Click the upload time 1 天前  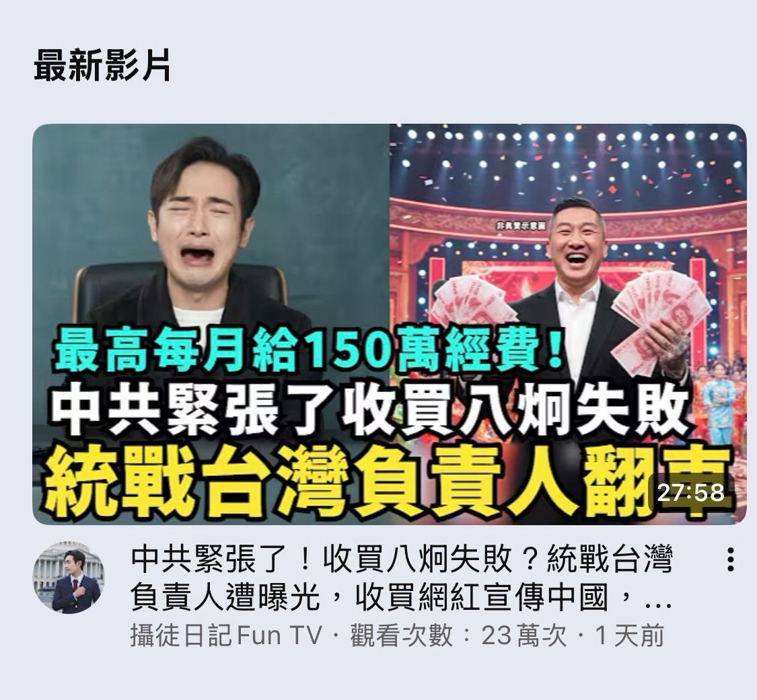630,635
